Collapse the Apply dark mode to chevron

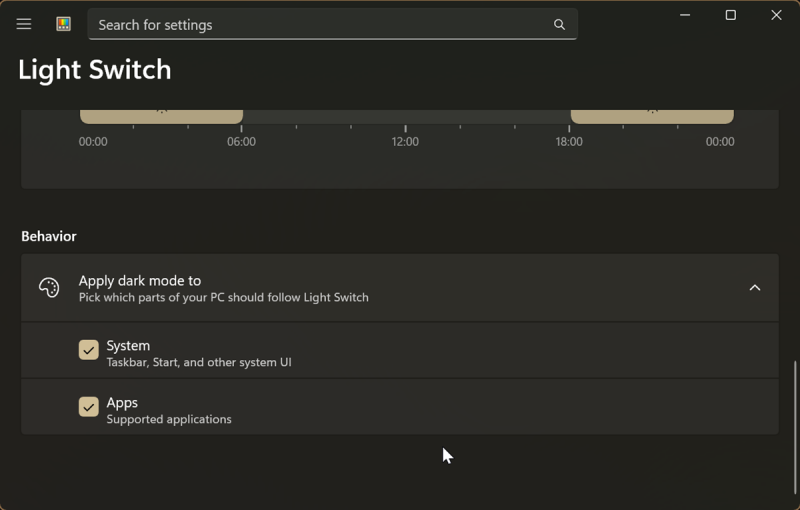pos(755,288)
